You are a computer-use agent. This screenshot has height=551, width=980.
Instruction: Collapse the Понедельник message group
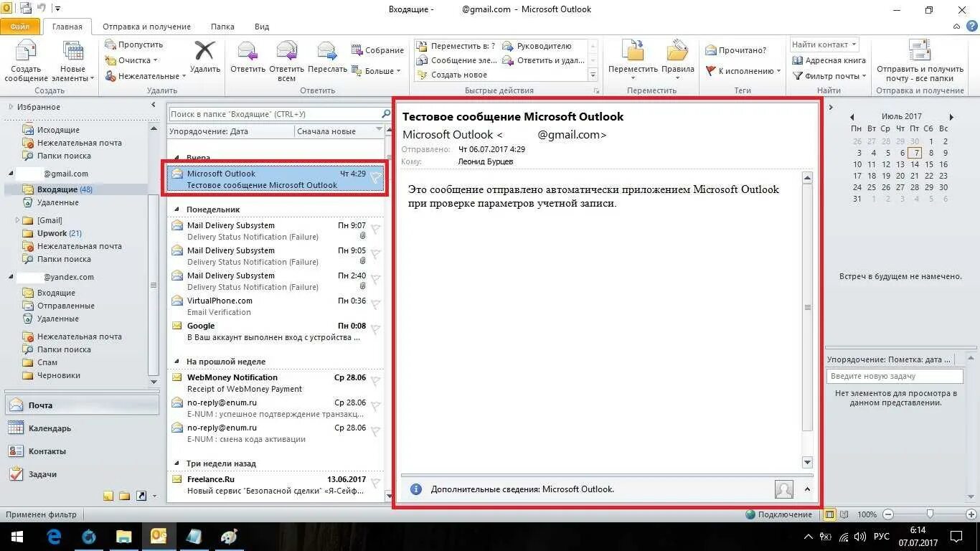click(177, 209)
